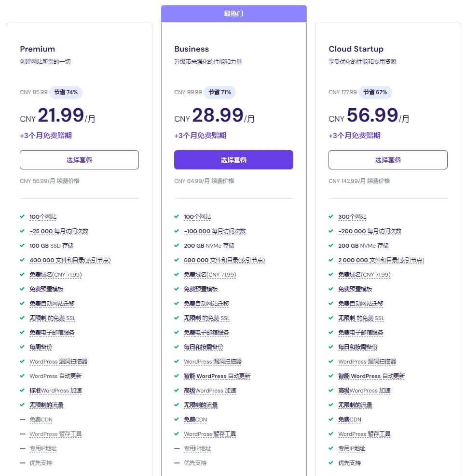This screenshot has width=466, height=476.
Task: Click the dash beside WordPress 暂存工具 in Premium
Action: [22, 434]
